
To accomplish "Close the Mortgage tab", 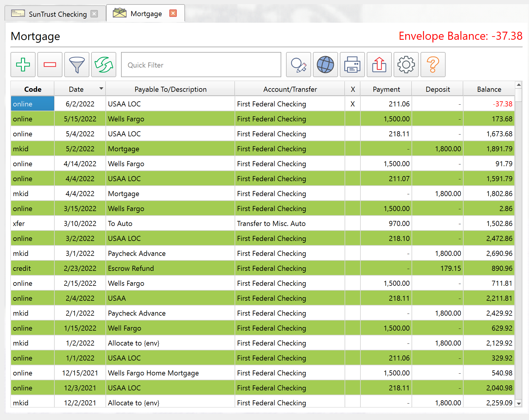I will tap(173, 13).
